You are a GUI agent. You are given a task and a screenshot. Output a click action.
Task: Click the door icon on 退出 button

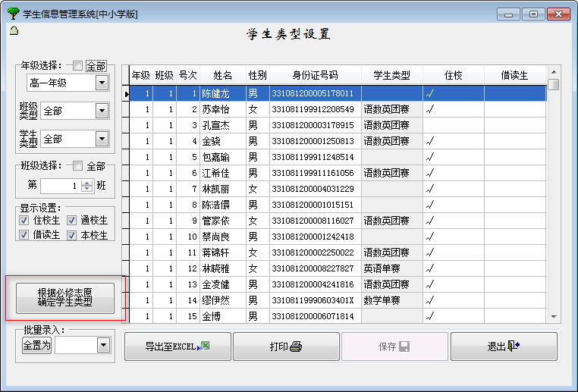(514, 347)
